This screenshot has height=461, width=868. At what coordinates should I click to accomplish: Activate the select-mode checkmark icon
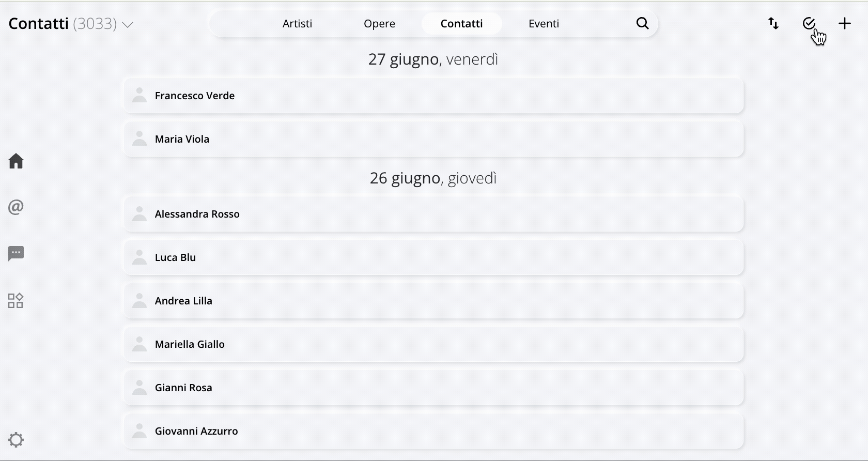click(x=809, y=23)
